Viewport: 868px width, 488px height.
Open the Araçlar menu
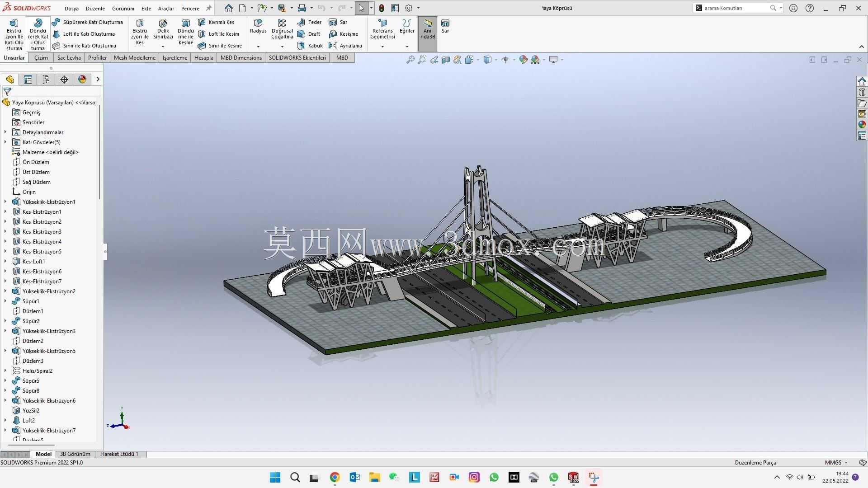coord(166,8)
